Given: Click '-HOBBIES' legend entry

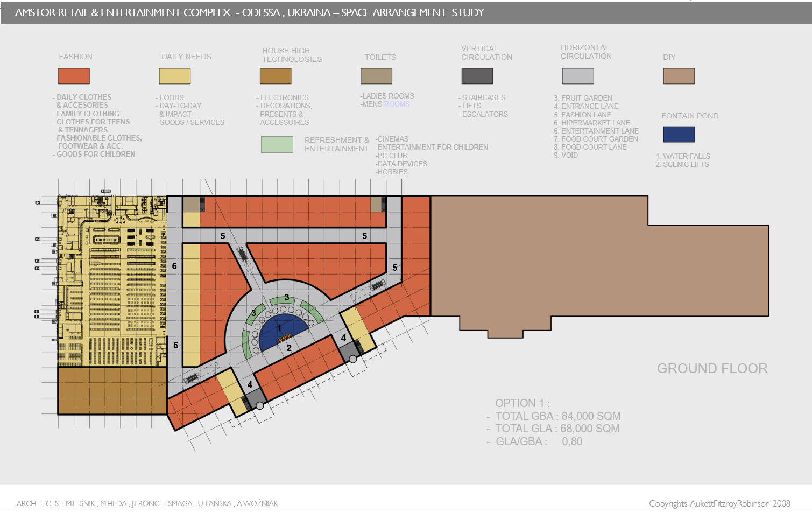Looking at the screenshot, I should (392, 172).
